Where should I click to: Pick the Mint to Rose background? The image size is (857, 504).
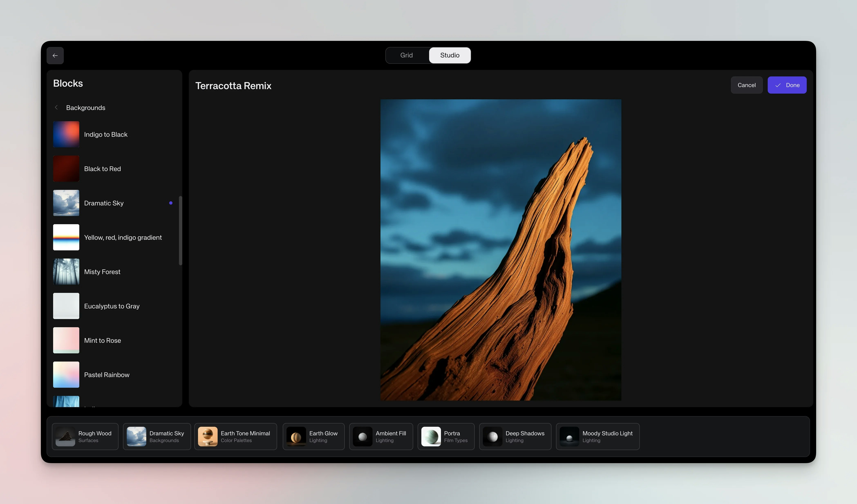pyautogui.click(x=102, y=340)
